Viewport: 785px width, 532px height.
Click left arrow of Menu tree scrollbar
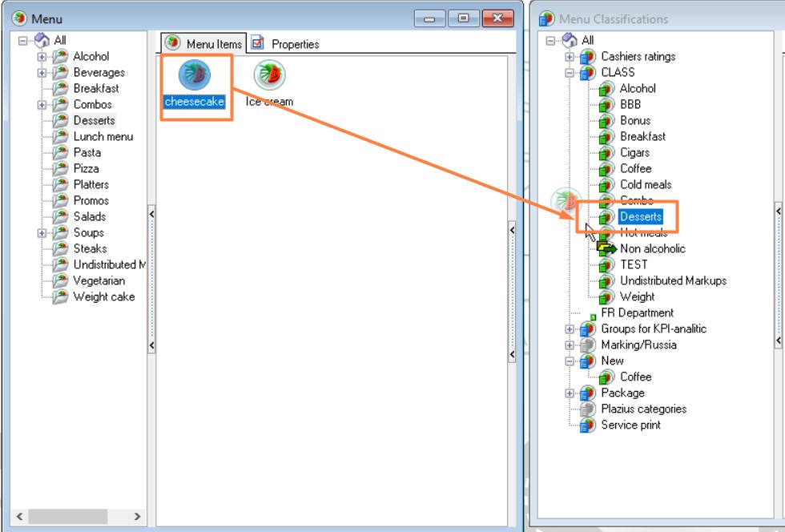(19, 516)
